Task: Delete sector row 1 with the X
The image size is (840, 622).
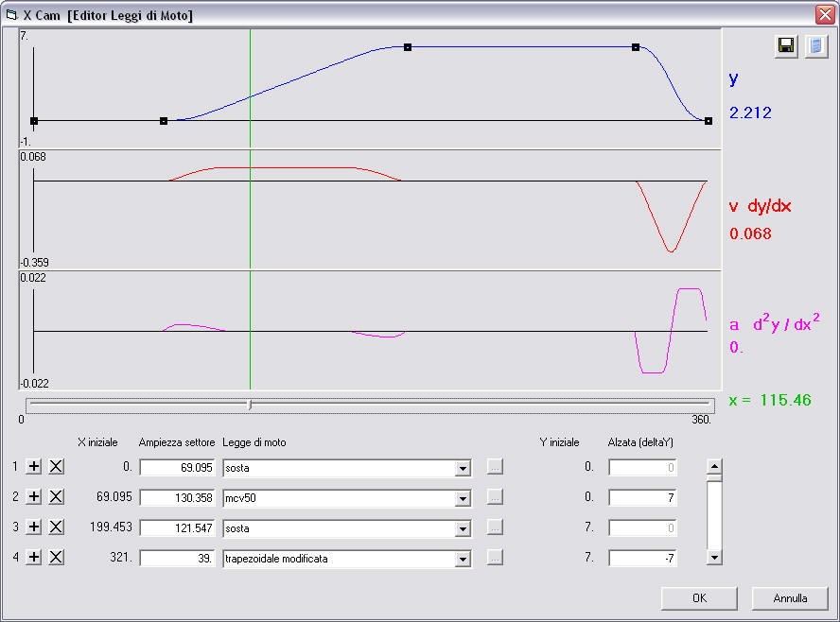Action: tap(56, 466)
